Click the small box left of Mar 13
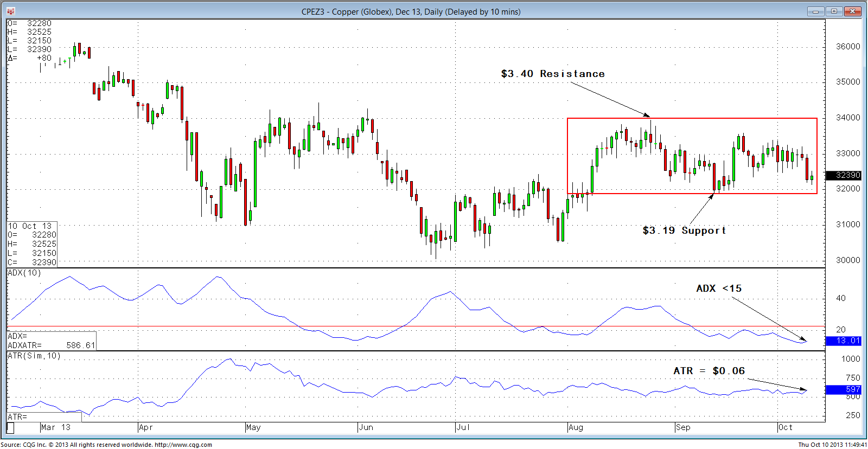Image resolution: width=868 pixels, height=449 pixels. [11, 428]
